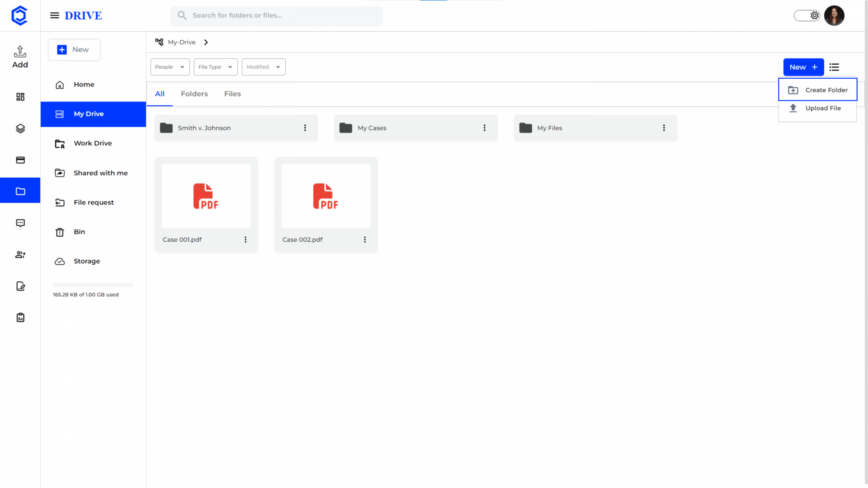Click the Smith v. Johnson folder name
Screen dimensions: 868x488
[x=204, y=128]
